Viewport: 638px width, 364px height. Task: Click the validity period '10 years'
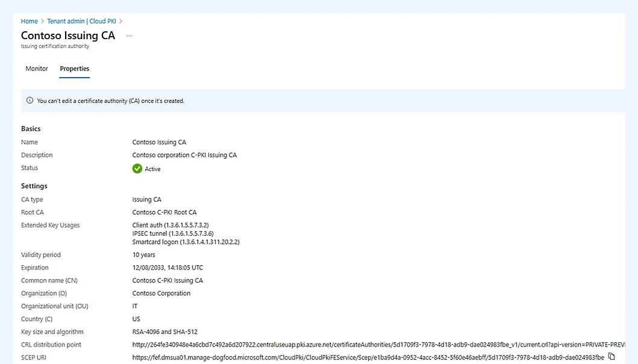pos(143,254)
